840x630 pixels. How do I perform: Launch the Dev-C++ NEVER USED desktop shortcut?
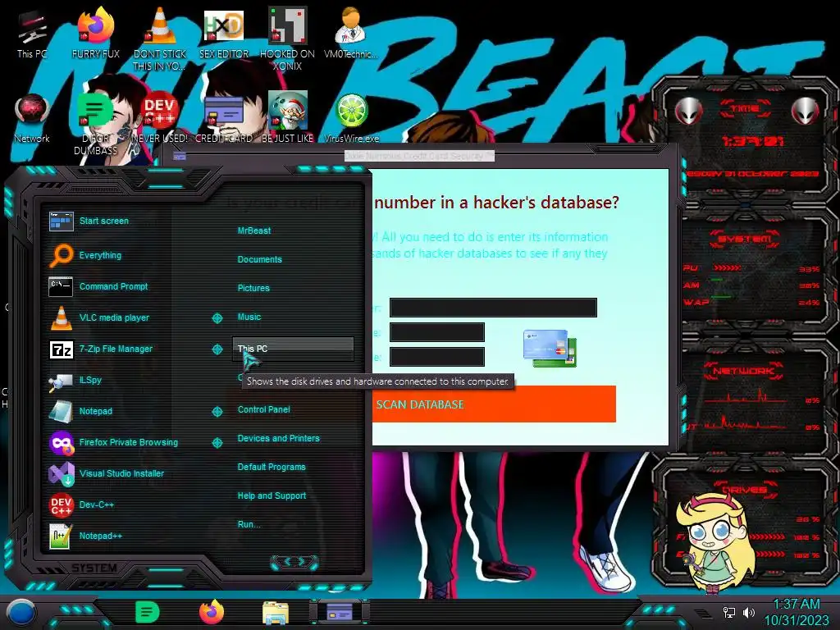(x=160, y=118)
